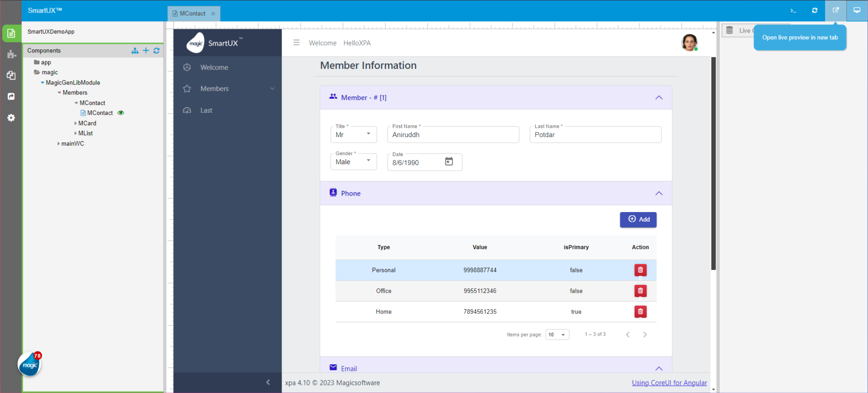Click the component hierarchy icon

(x=135, y=51)
